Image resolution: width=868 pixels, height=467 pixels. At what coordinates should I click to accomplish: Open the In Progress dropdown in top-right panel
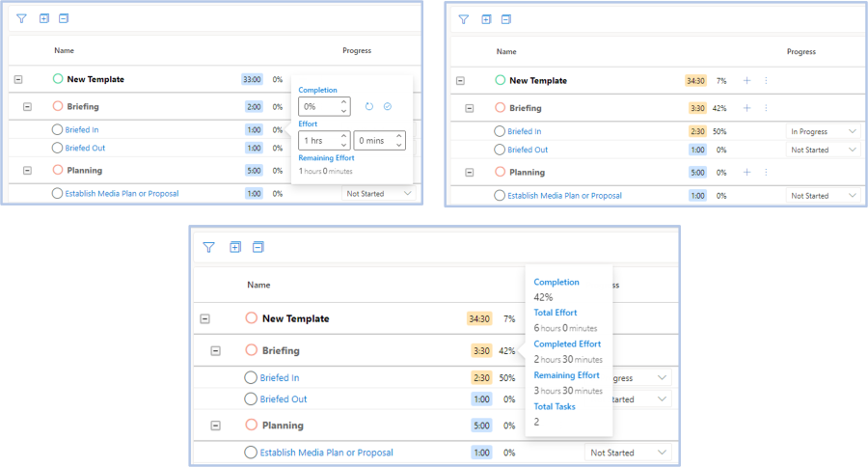coord(823,131)
